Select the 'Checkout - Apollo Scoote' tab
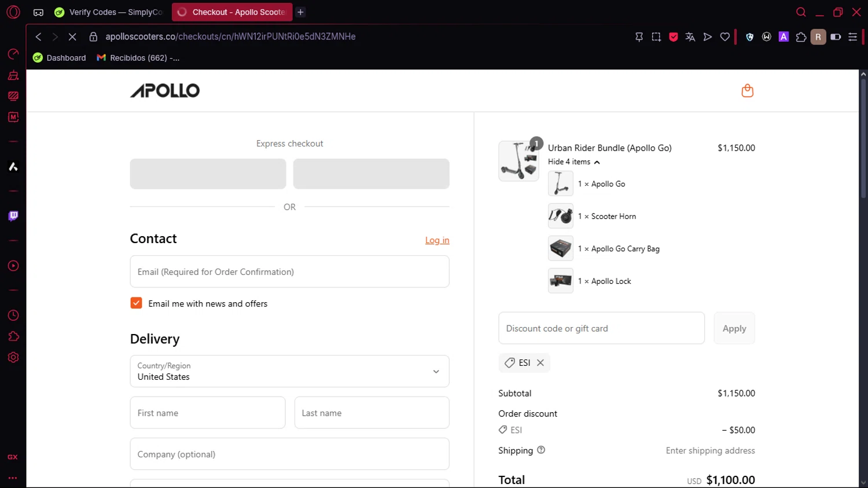868x488 pixels. [232, 12]
